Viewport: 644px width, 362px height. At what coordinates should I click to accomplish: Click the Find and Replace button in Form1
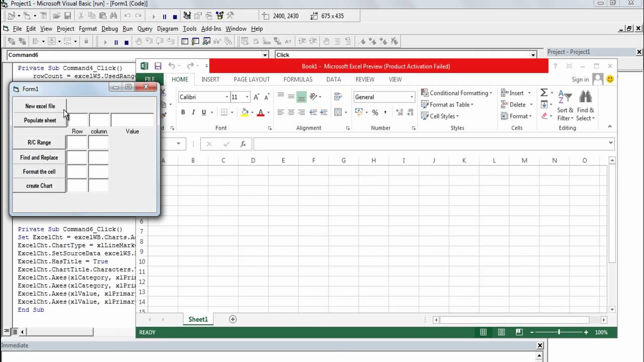tap(40, 157)
